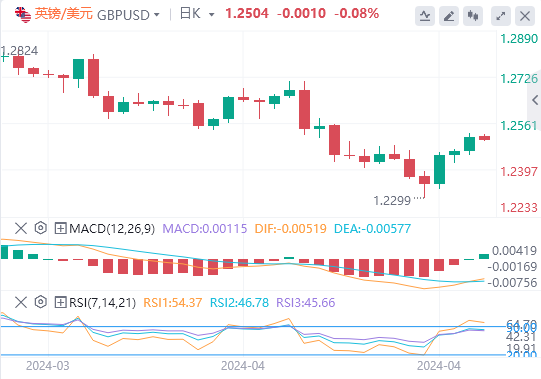This screenshot has width=541, height=379.
Task: Close the GBPUSD chart panel
Action: (x=525, y=16)
